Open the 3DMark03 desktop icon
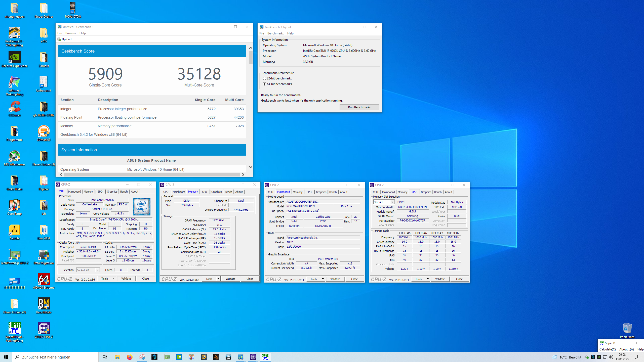644x362 pixels. [44, 133]
